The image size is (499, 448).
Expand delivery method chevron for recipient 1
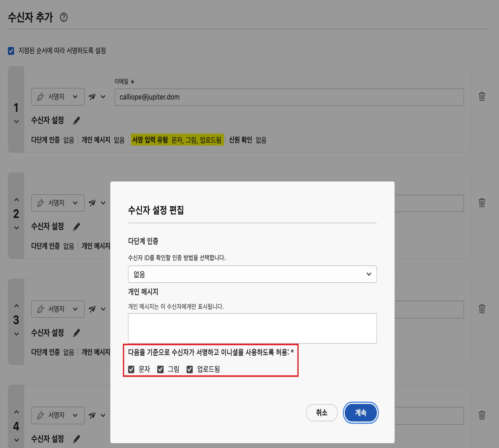[x=103, y=97]
